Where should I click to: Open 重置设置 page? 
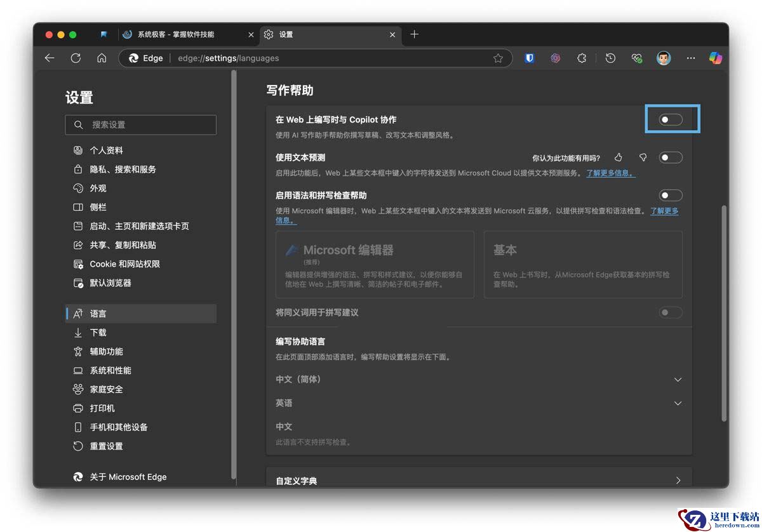click(141, 446)
